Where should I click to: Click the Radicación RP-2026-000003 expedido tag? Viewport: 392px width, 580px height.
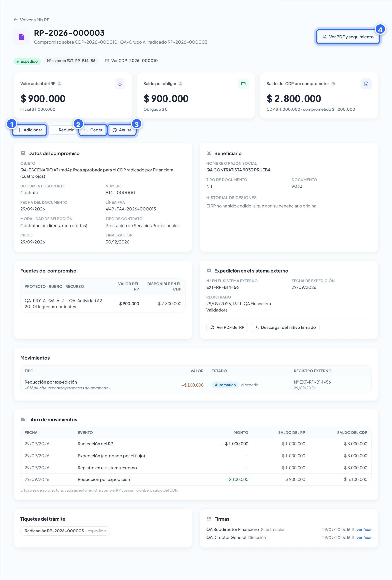[x=65, y=531]
